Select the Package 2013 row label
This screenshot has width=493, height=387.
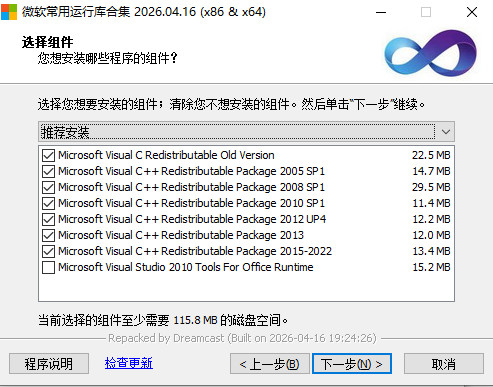[181, 235]
